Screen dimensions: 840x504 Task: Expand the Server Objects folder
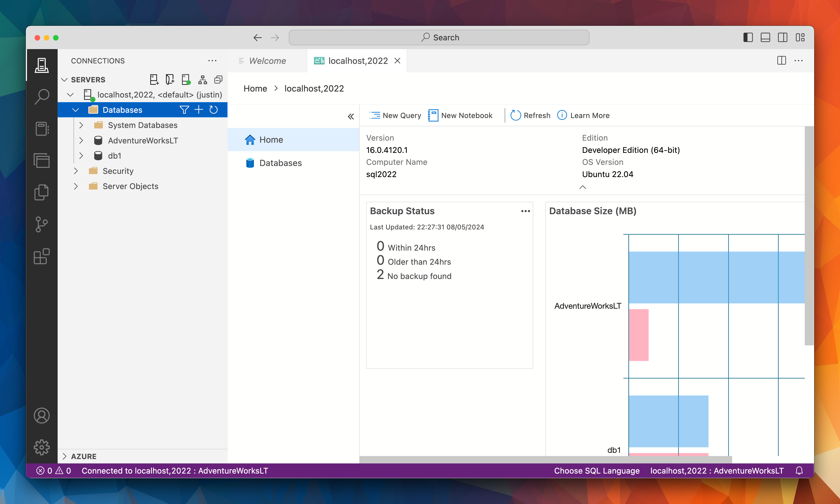76,187
